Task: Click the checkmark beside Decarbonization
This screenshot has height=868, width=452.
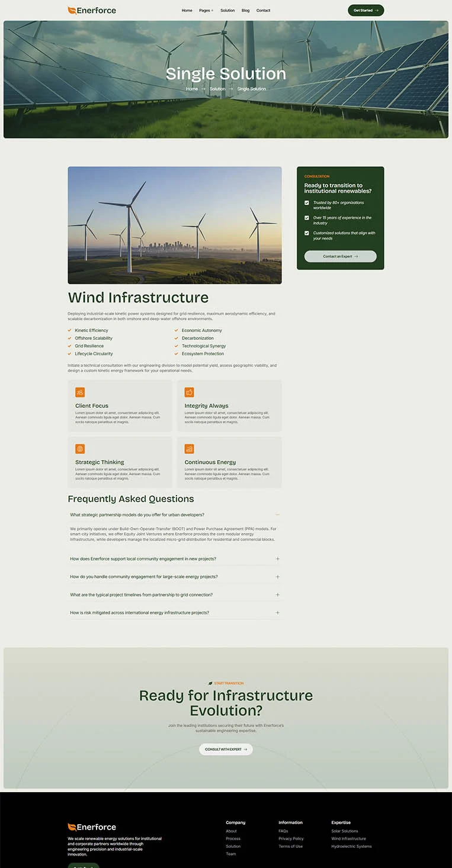Action: 177,338
